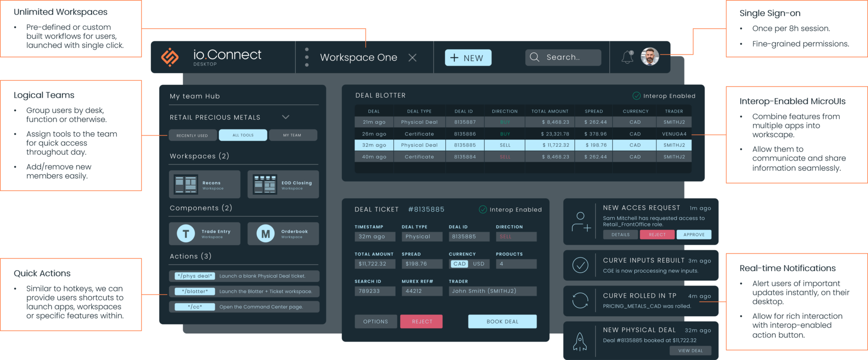The width and height of the screenshot is (868, 360).
Task: Click the Deal Type field showing Physical
Action: click(422, 236)
